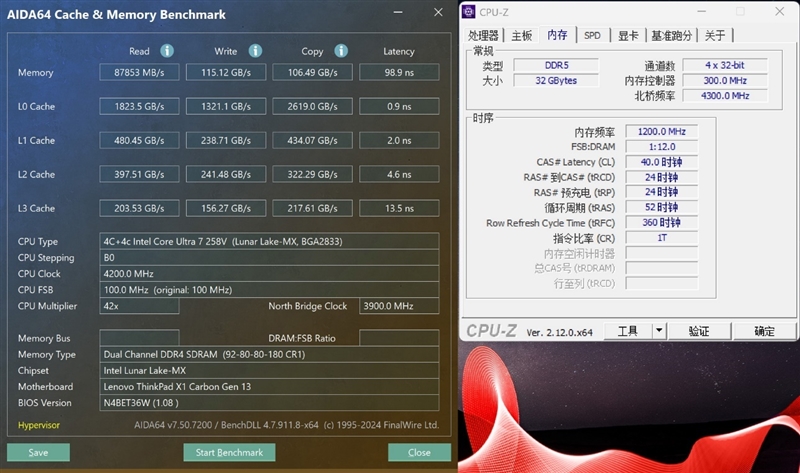Start Benchmark in AIDA64
The image size is (800, 473).
(229, 452)
